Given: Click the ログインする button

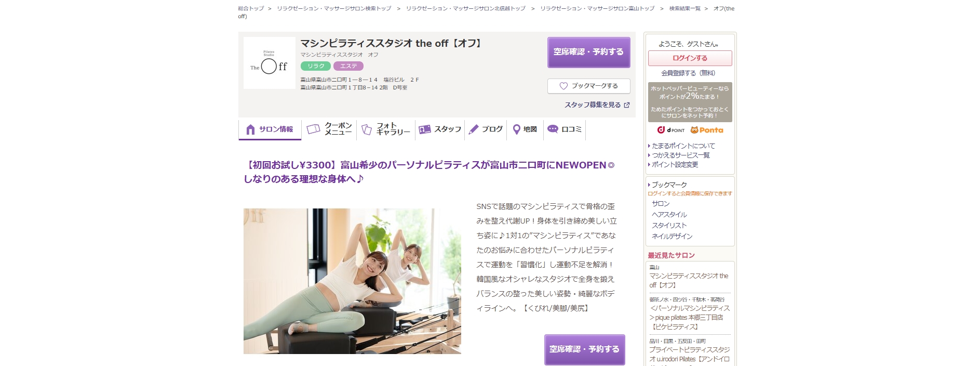Looking at the screenshot, I should [690, 58].
